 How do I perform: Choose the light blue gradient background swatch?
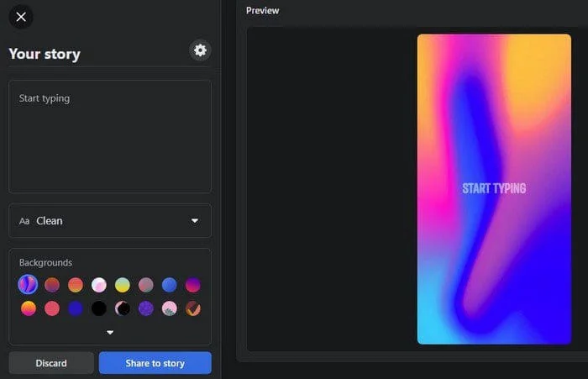coord(170,285)
